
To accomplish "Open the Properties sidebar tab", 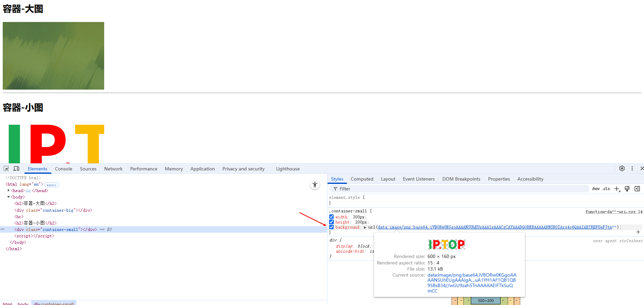I will pos(499,179).
